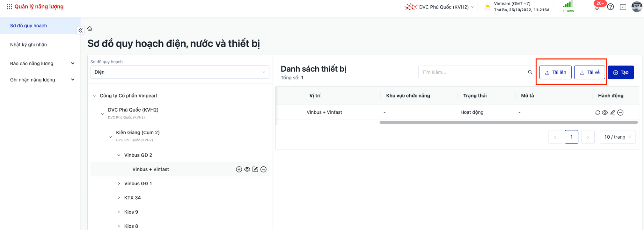Remove the Vinbus + Vinfast tree node
The width and height of the screenshot is (644, 230).
tap(263, 169)
